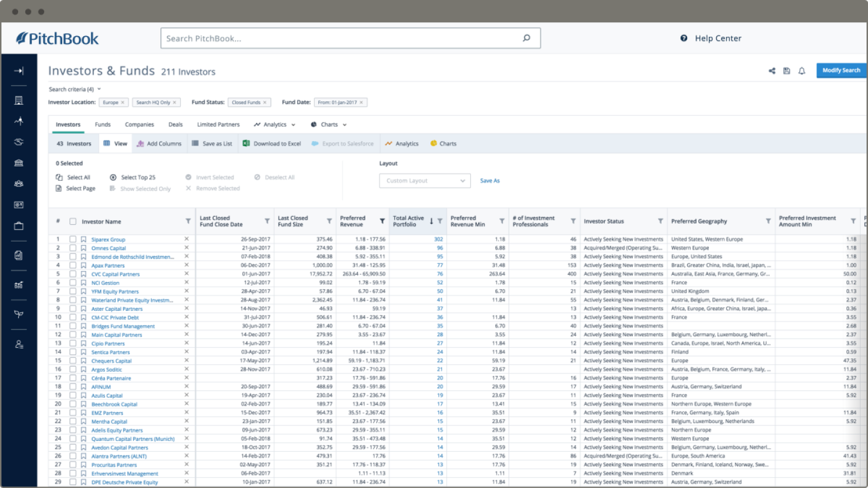Viewport: 868px width, 488px height.
Task: Click Download to Excel
Action: tap(272, 143)
